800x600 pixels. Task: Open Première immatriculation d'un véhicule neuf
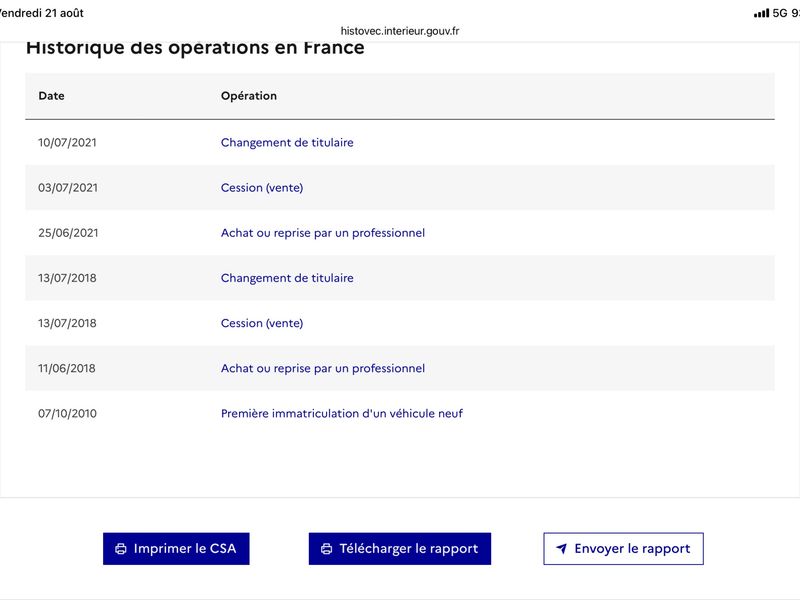341,413
